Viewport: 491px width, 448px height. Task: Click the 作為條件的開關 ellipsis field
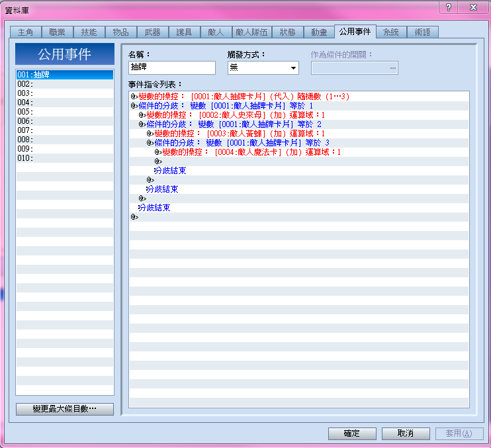pos(355,67)
